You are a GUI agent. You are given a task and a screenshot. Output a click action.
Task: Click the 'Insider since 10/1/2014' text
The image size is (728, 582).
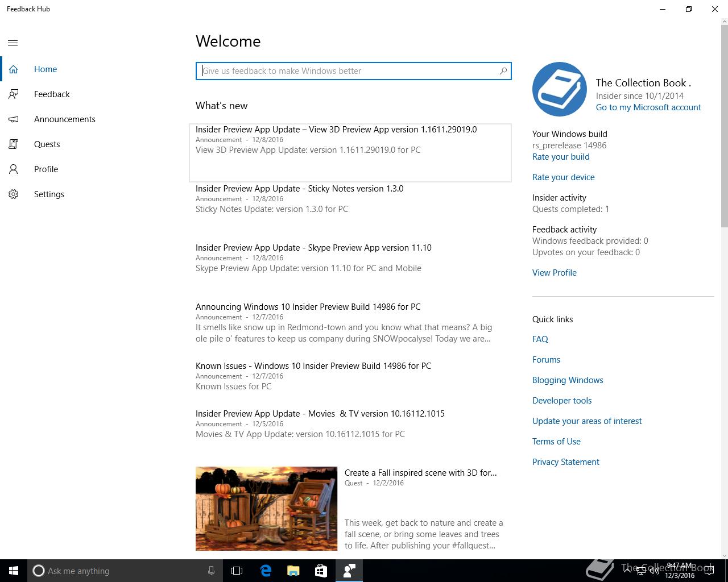pyautogui.click(x=640, y=96)
